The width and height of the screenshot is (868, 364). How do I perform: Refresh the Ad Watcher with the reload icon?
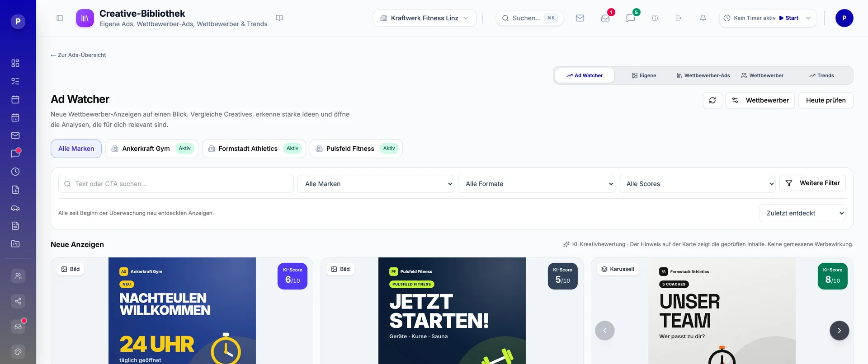pos(712,100)
